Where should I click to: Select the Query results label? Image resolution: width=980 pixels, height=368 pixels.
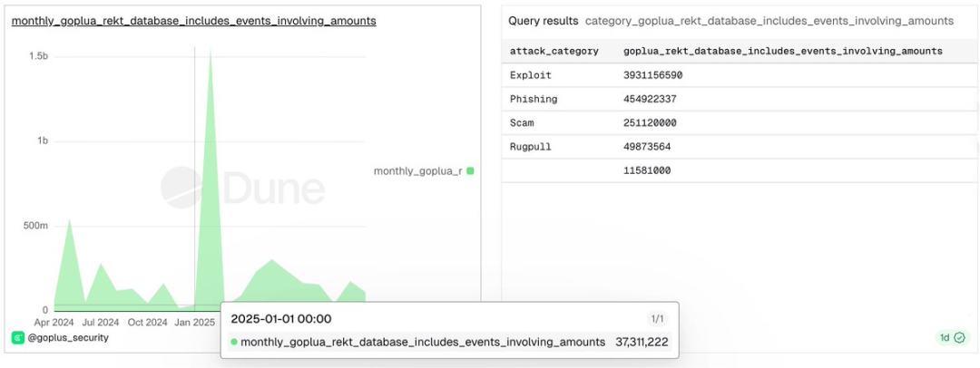(x=543, y=20)
